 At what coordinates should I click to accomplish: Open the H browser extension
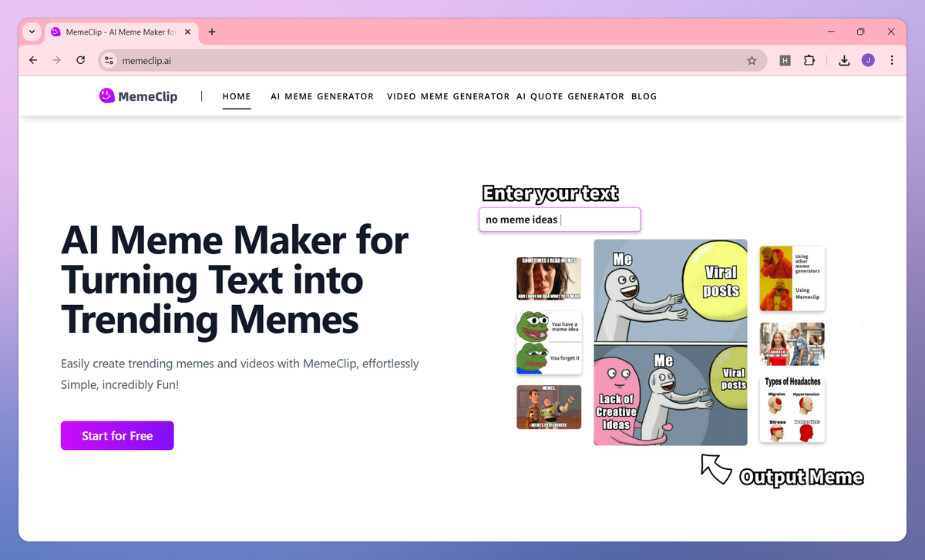tap(785, 60)
